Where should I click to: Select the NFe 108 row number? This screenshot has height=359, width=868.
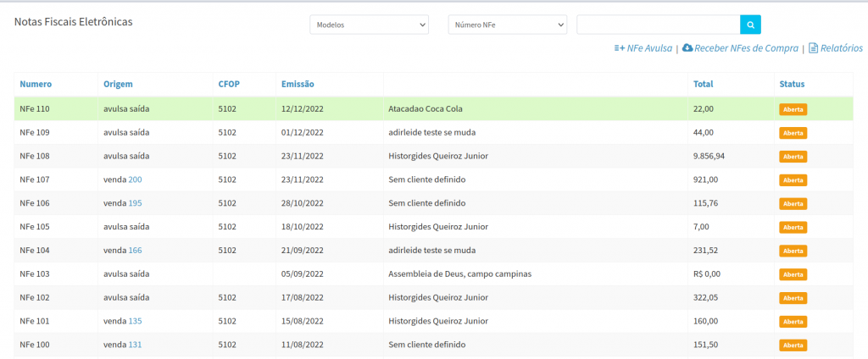[35, 156]
